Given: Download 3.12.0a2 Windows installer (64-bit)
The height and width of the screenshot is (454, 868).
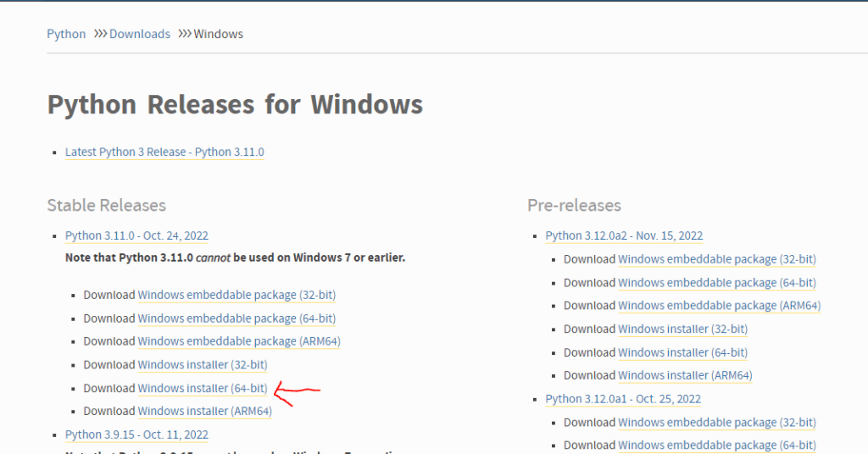Looking at the screenshot, I should point(682,352).
